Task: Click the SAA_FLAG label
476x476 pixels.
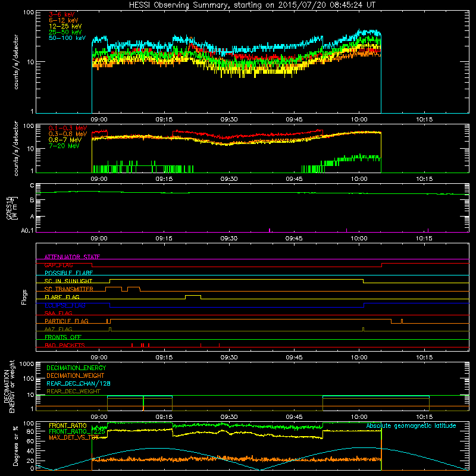Action: point(58,313)
